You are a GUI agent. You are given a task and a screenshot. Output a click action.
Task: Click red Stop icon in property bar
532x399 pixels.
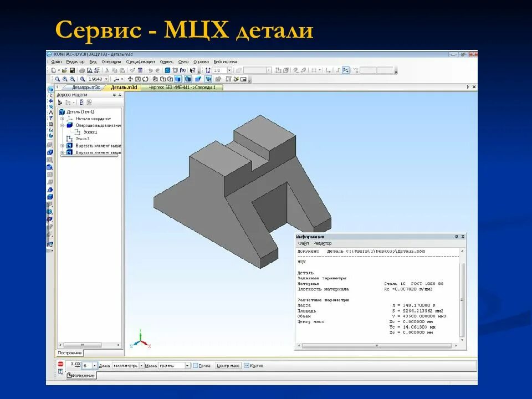(x=61, y=364)
